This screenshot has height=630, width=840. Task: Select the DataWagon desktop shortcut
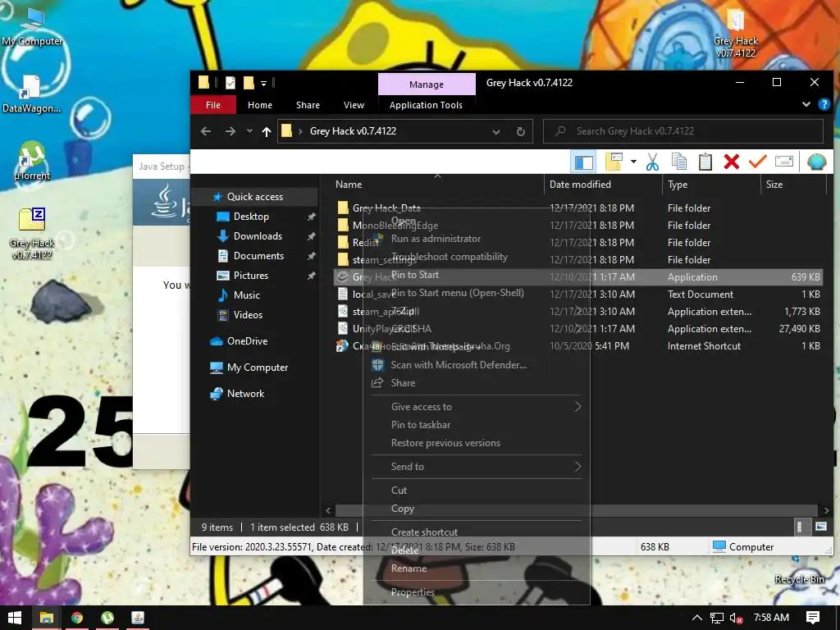31,94
